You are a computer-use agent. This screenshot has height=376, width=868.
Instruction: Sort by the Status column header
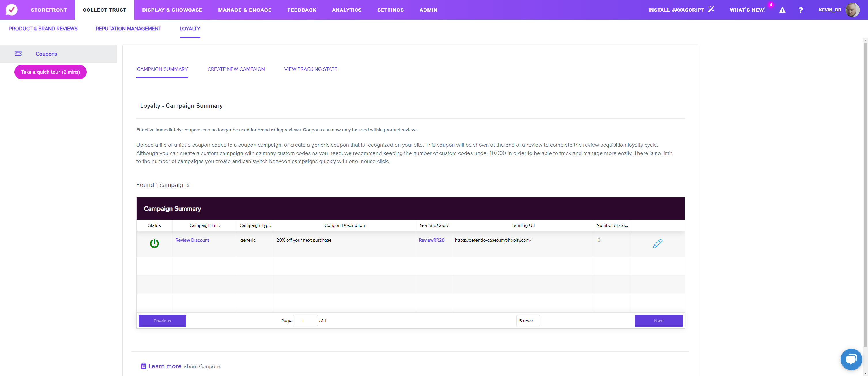tap(154, 225)
